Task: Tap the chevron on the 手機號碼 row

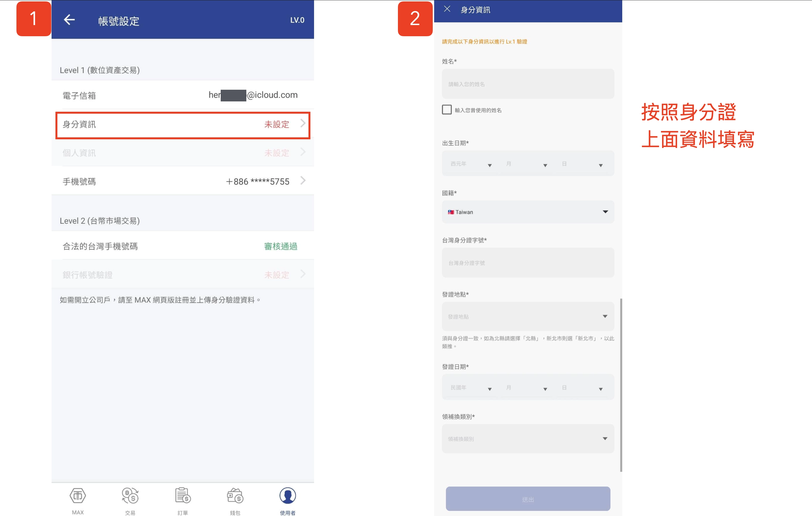Action: click(303, 181)
